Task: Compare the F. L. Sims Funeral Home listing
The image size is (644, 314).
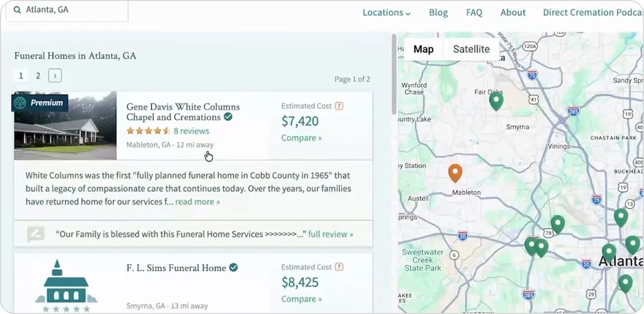Action: point(301,299)
